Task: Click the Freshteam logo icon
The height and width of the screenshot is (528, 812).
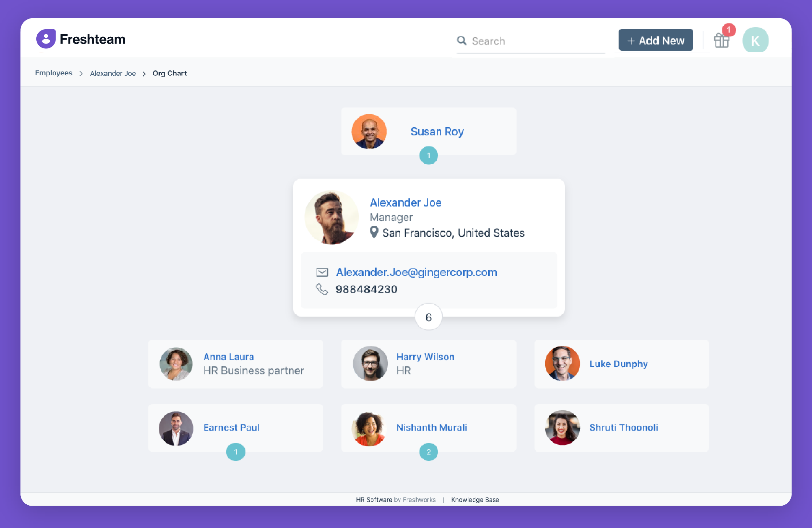Action: coord(47,40)
